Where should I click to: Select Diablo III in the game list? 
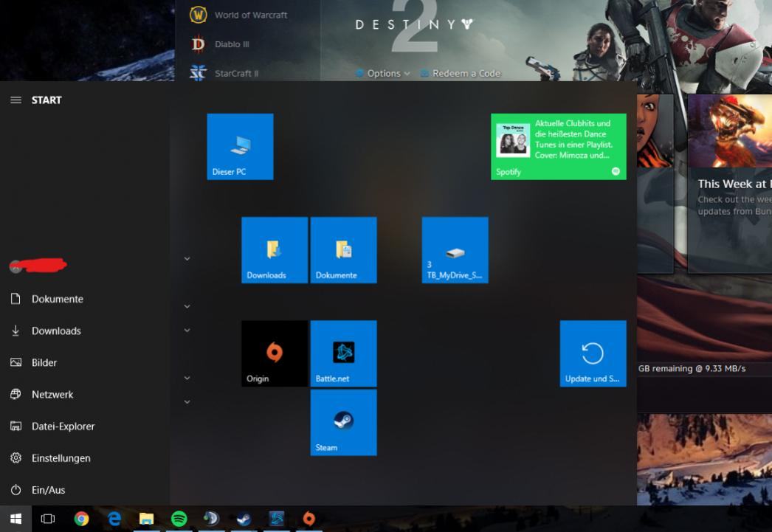tap(231, 44)
